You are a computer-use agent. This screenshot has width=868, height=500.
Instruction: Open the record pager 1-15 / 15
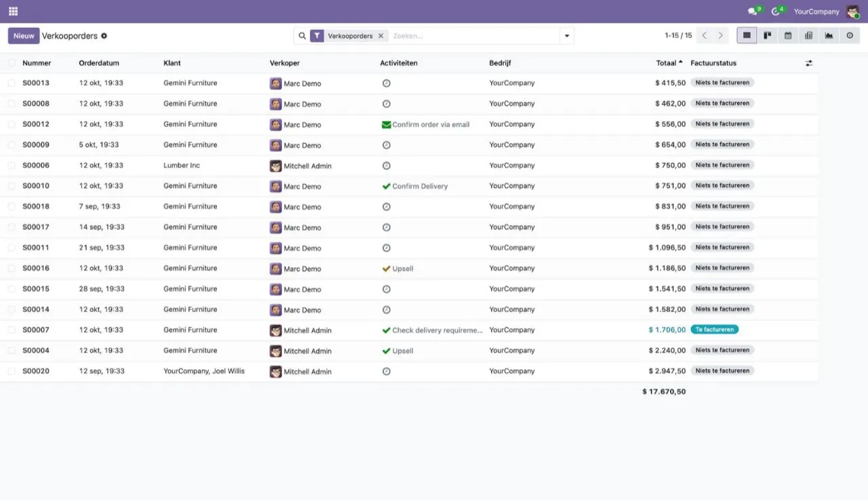(x=678, y=36)
